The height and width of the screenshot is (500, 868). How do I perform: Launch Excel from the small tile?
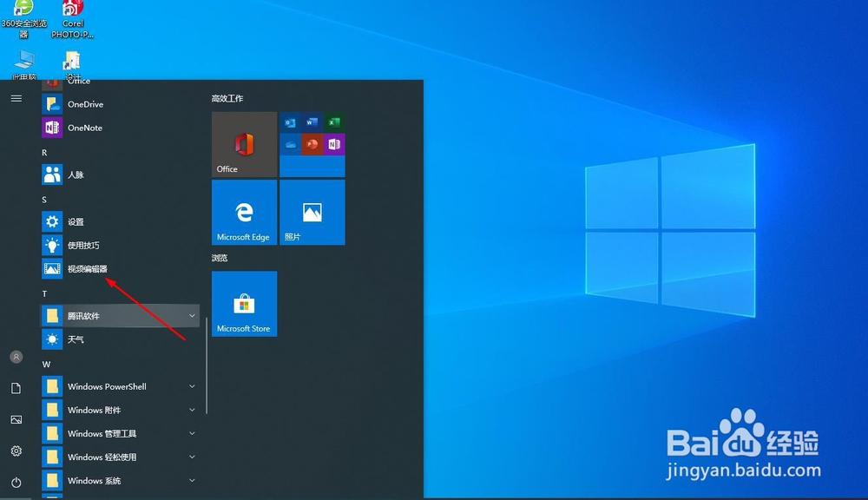point(334,122)
